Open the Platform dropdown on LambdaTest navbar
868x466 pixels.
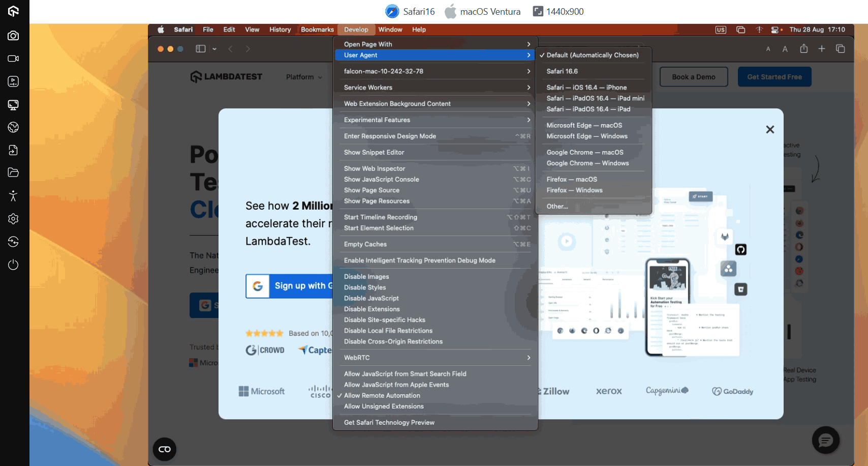pyautogui.click(x=304, y=77)
